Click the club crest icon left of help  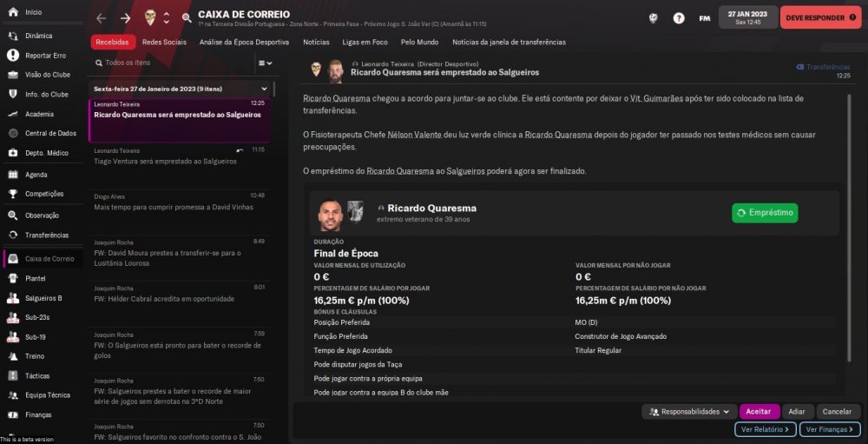coord(654,18)
